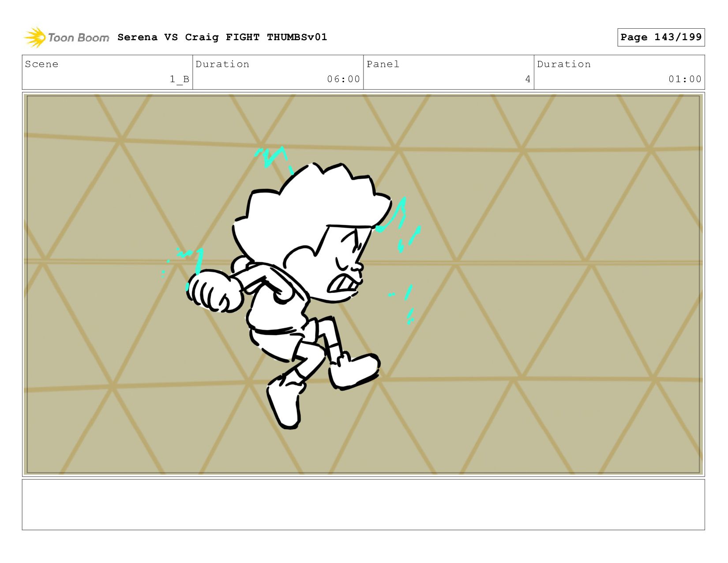Click the panel number '4'
The height and width of the screenshot is (563, 728).
tap(528, 79)
